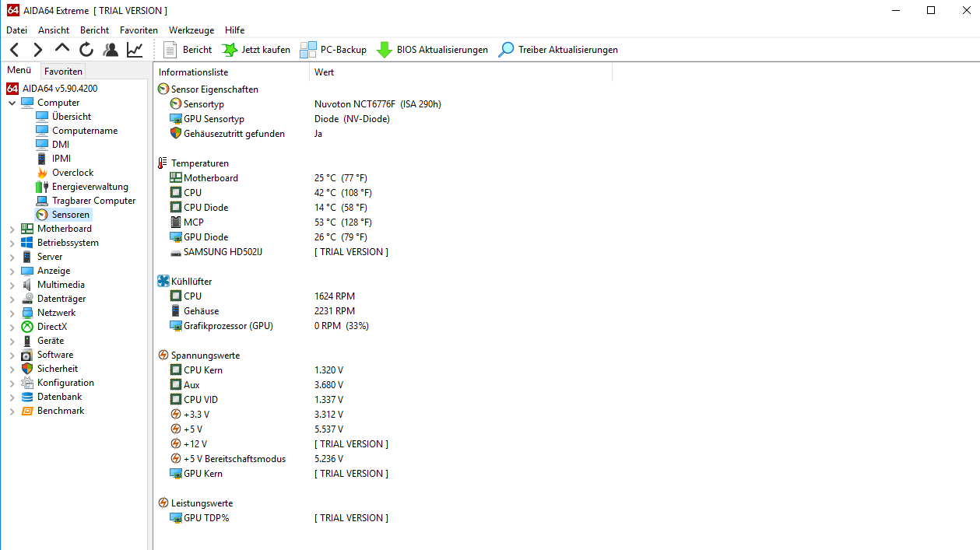Viewport: 980px width, 550px height.
Task: Switch to the Favoriten tab
Action: point(63,72)
